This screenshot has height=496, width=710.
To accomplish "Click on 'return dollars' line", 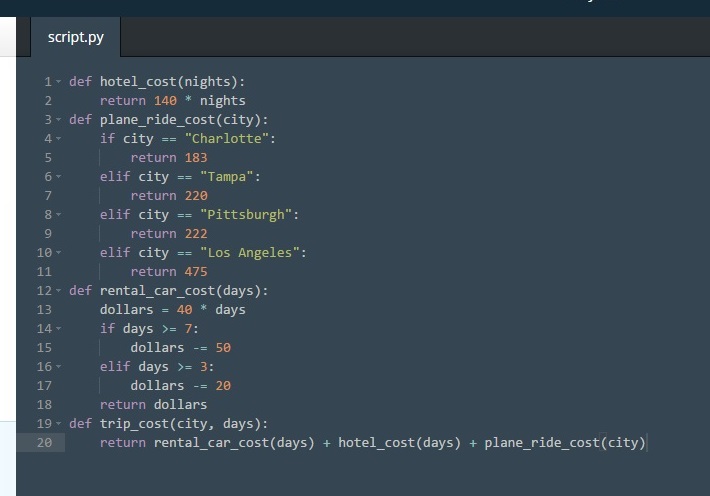I will click(154, 405).
